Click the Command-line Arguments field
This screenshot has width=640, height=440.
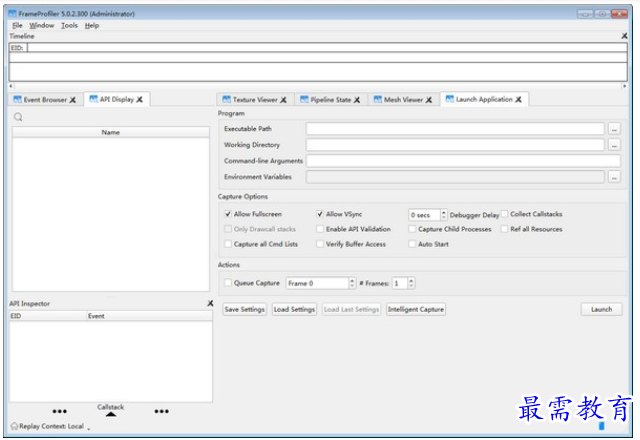click(463, 161)
